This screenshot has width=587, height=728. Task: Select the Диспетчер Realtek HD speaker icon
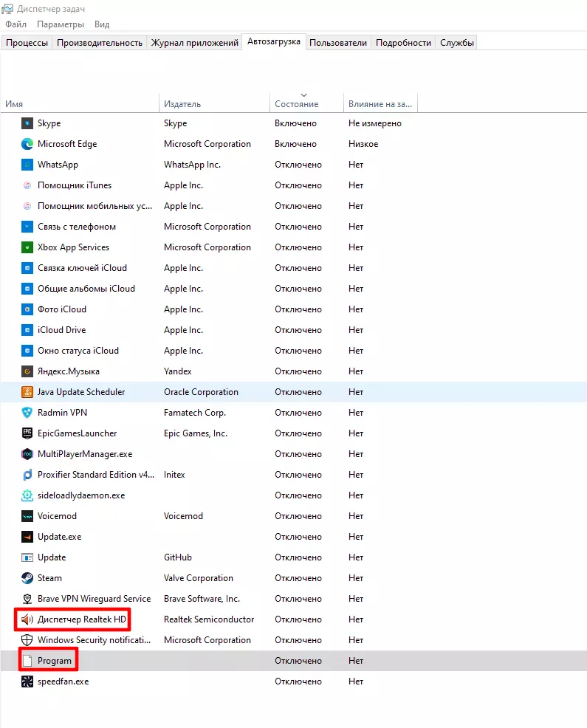pyautogui.click(x=27, y=619)
